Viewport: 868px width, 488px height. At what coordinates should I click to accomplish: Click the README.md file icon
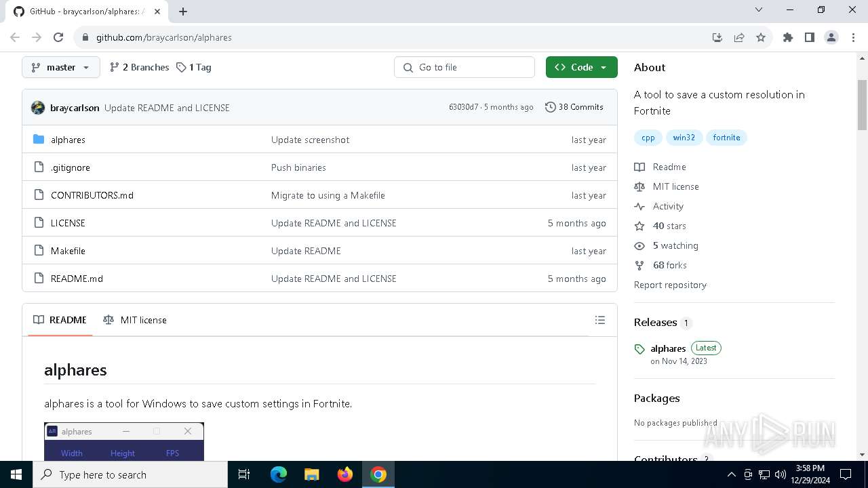(39, 279)
